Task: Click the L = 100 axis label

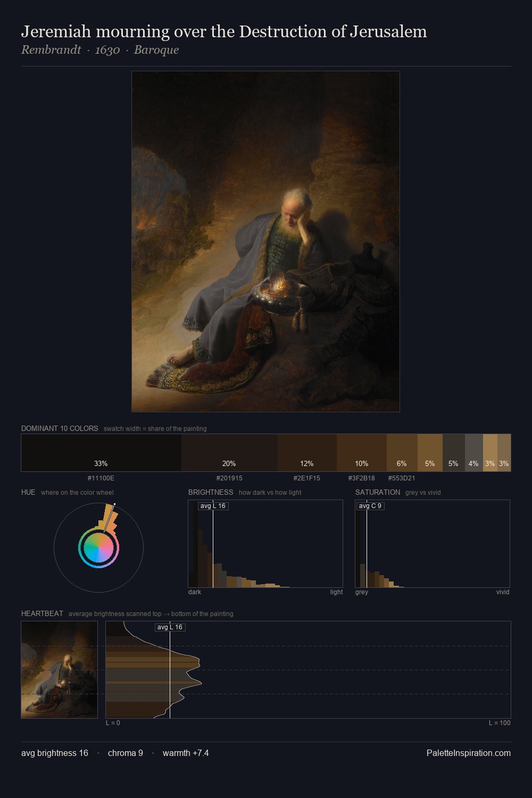Action: 500,723
